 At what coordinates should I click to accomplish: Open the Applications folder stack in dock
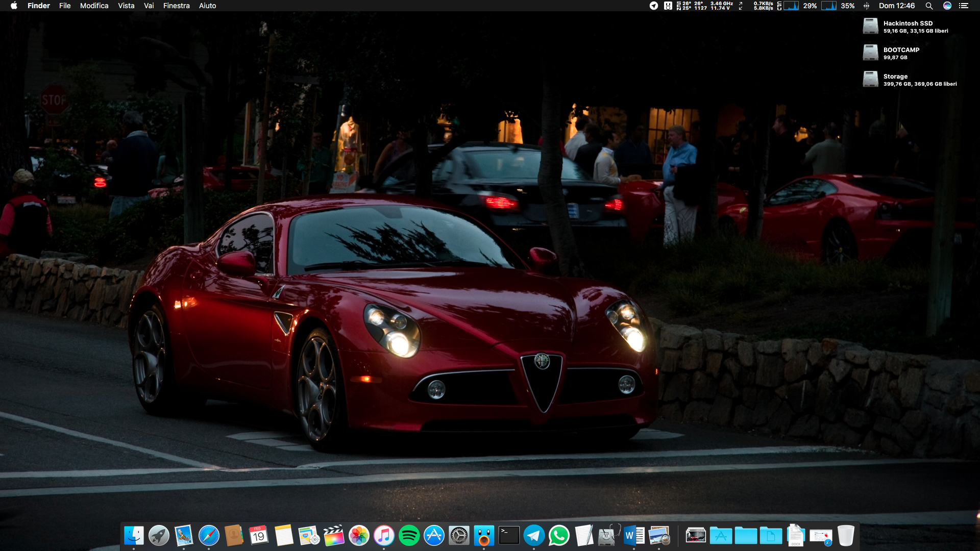click(721, 536)
